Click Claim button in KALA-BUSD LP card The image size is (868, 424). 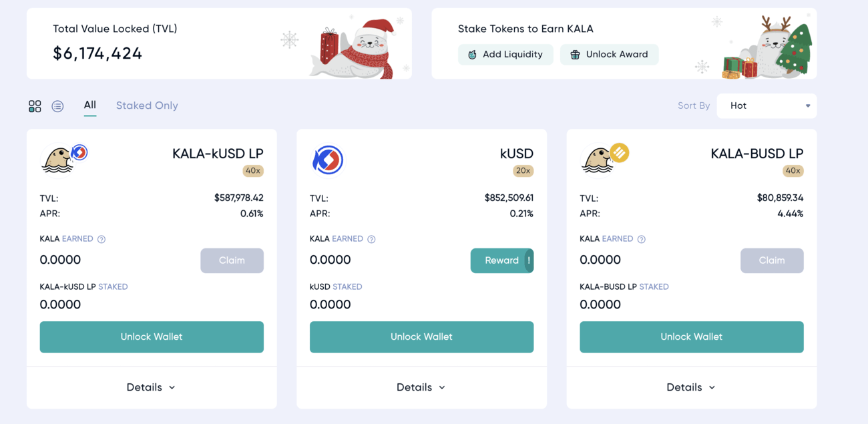click(772, 260)
